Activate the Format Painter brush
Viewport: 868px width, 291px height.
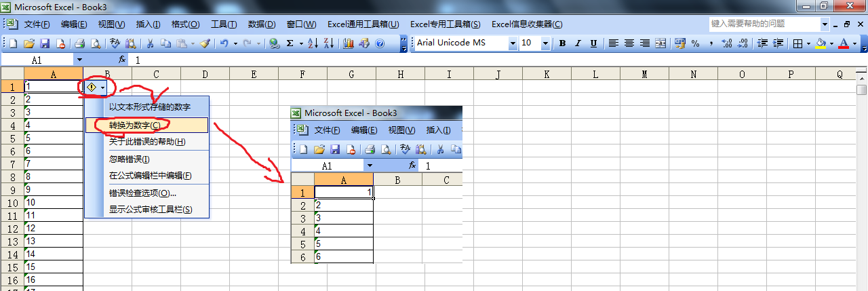point(205,43)
